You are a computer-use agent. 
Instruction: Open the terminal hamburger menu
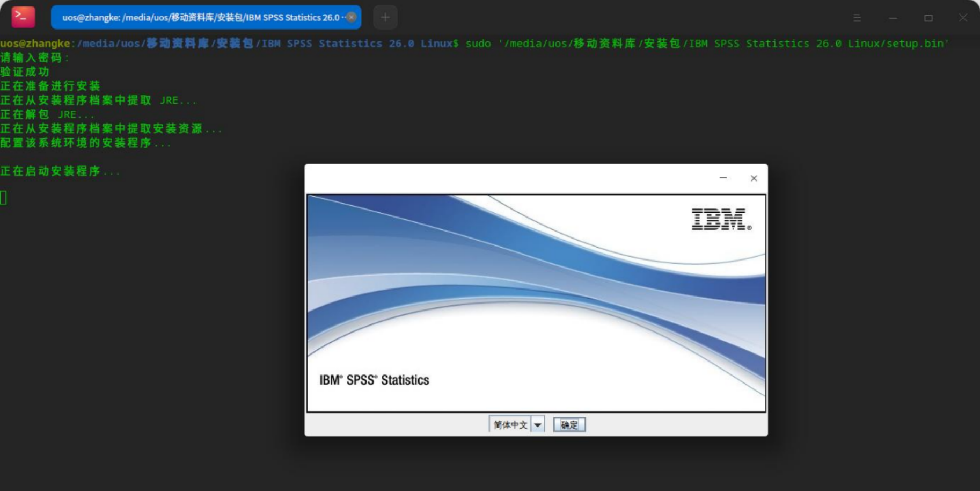[857, 18]
